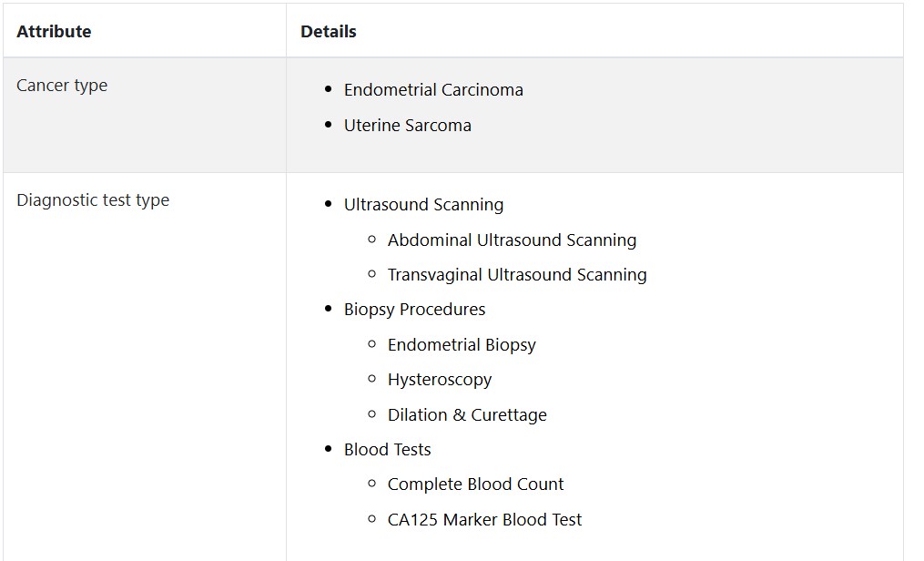
Task: Click the Complete Blood Count sub-item
Action: click(475, 484)
